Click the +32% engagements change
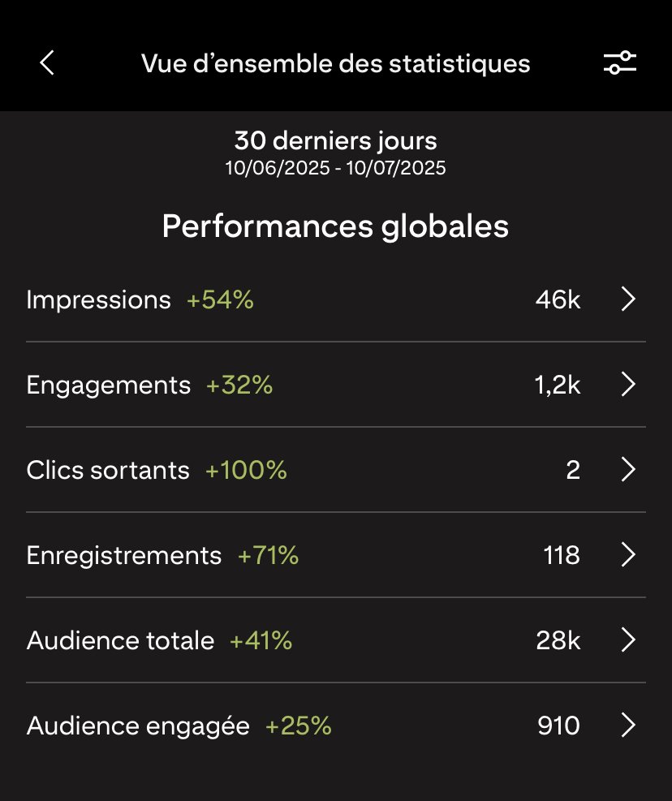 coord(239,385)
